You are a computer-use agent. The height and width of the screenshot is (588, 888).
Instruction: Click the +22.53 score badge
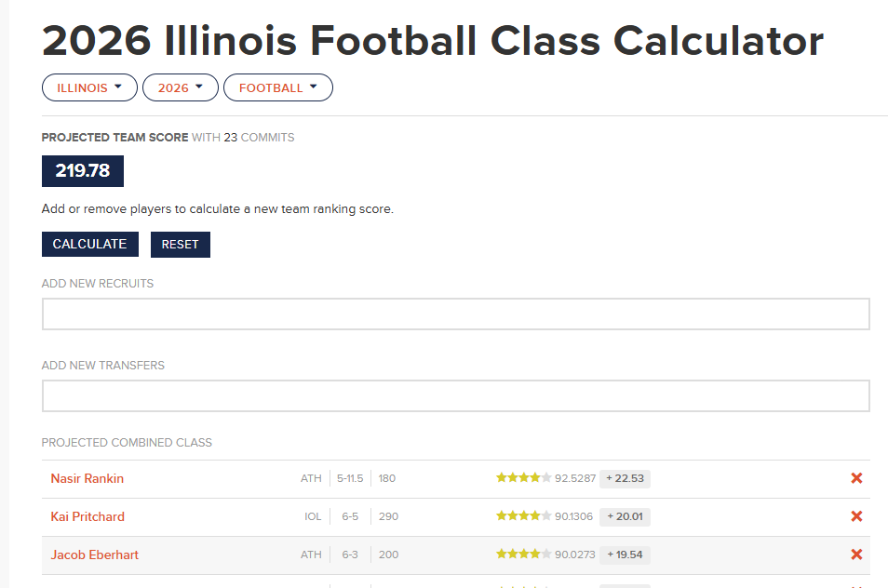(x=625, y=478)
